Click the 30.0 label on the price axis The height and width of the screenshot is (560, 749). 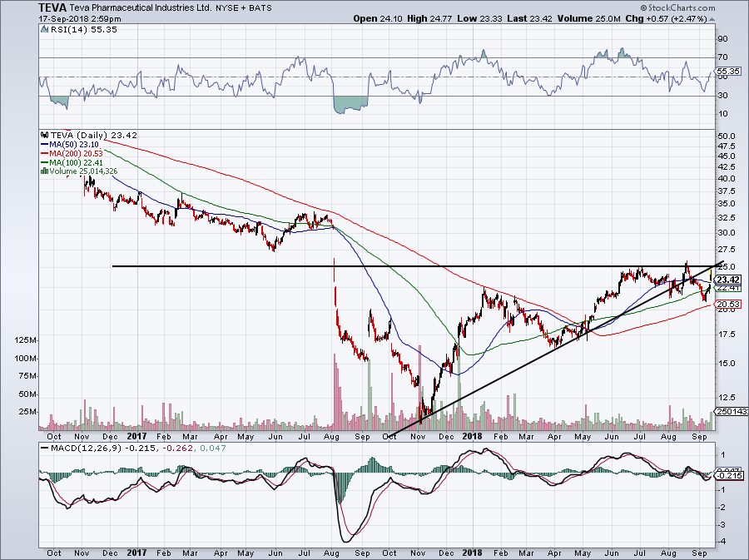point(726,233)
